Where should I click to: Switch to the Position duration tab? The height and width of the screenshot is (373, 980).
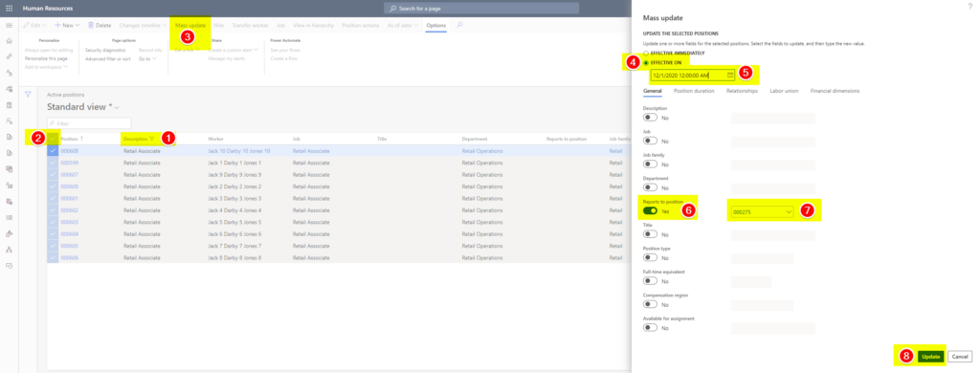(694, 91)
